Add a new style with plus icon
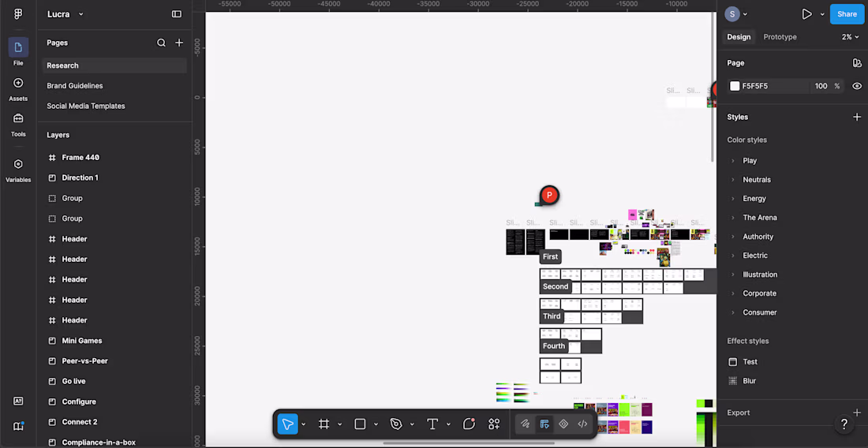This screenshot has height=448, width=868. pos(857,117)
